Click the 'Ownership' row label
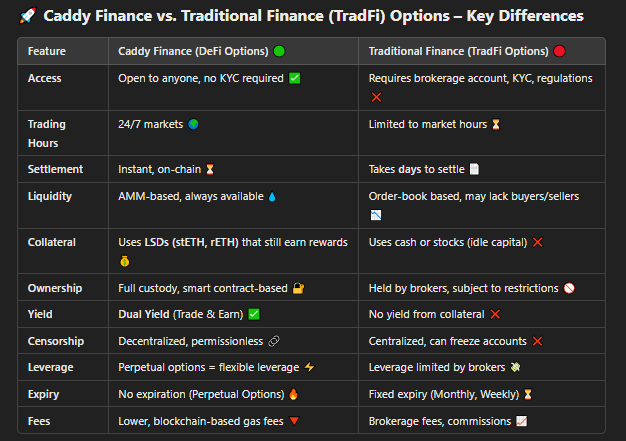 pyautogui.click(x=55, y=288)
